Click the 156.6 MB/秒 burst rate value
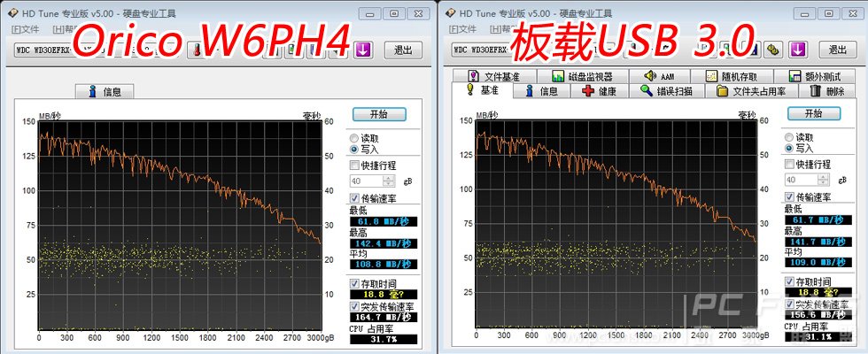 point(818,315)
